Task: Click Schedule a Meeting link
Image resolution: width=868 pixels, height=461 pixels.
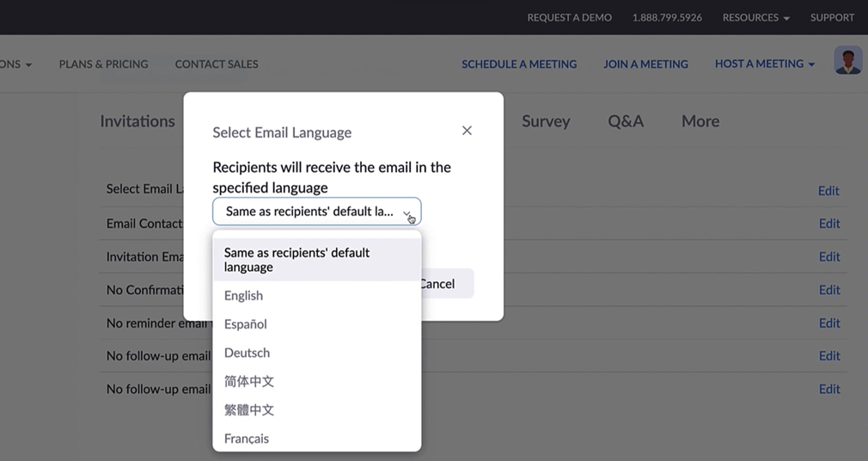Action: [x=519, y=64]
